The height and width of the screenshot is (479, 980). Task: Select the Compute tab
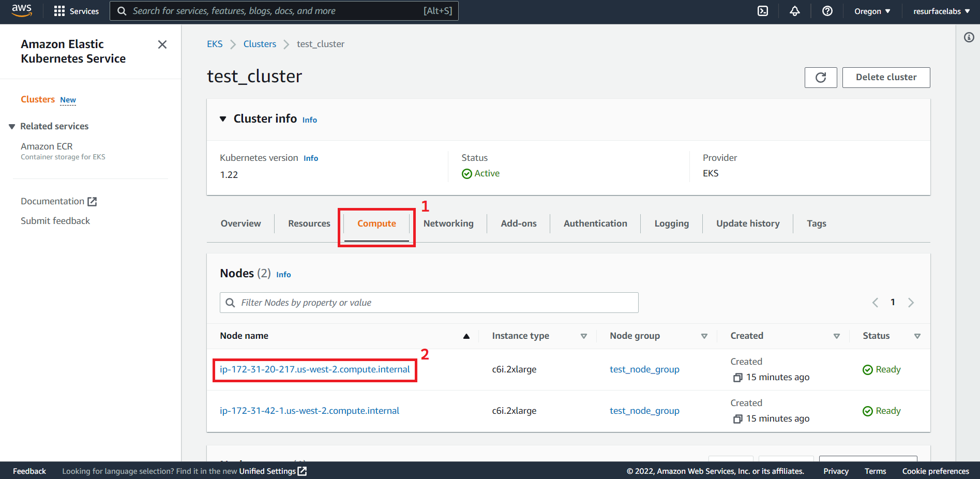[x=376, y=223]
